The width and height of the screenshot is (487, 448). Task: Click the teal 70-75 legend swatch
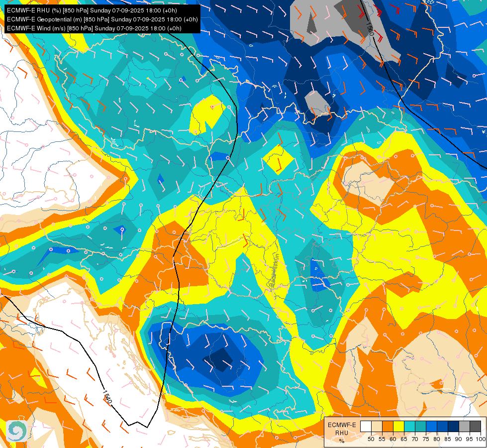coord(420,427)
